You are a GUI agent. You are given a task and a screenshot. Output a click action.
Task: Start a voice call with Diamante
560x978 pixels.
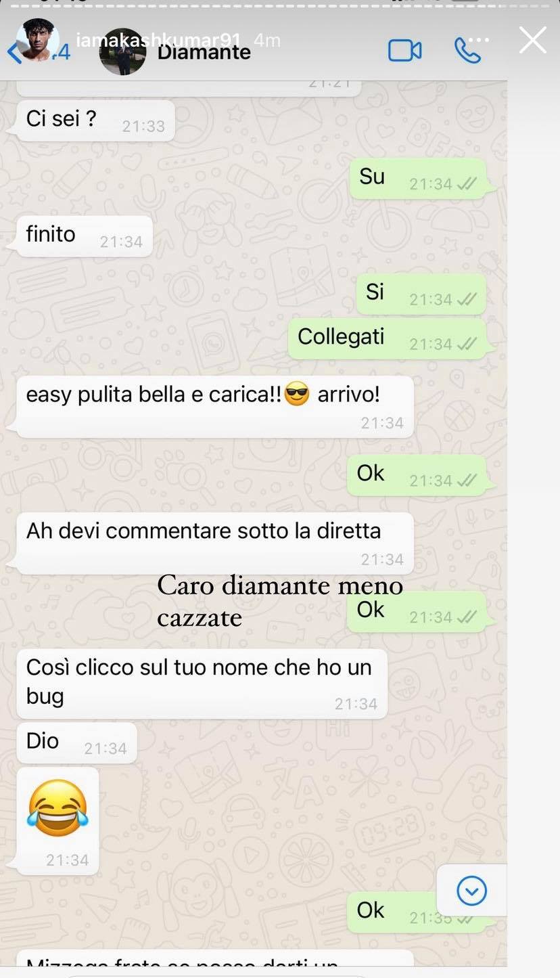click(467, 49)
